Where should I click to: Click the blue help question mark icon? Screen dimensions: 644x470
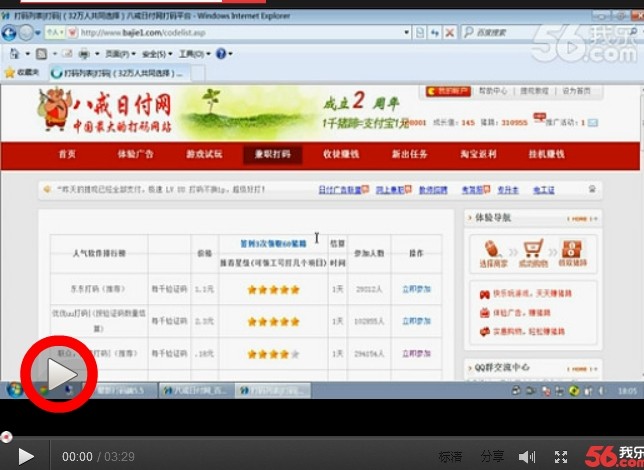(x=221, y=53)
